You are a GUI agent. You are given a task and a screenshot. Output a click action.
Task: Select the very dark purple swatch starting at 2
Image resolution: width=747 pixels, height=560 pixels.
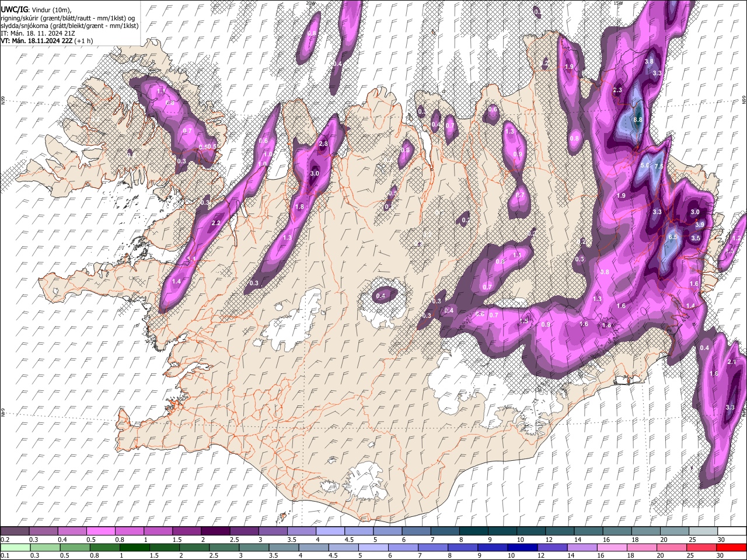215,531
